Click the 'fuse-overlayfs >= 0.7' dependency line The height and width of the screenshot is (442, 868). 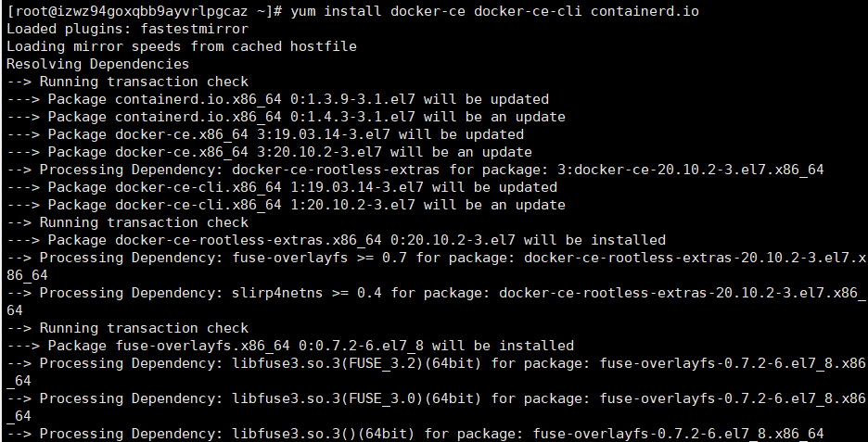coord(436,266)
